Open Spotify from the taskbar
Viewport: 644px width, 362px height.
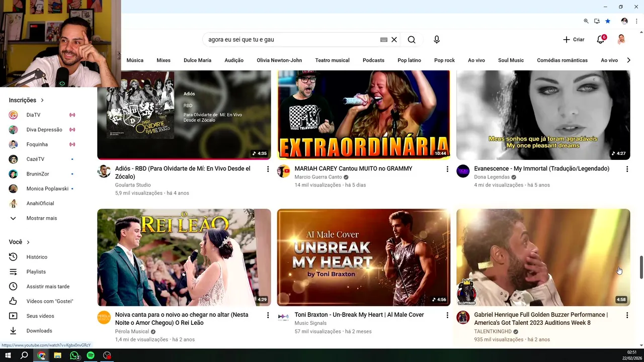click(91, 355)
